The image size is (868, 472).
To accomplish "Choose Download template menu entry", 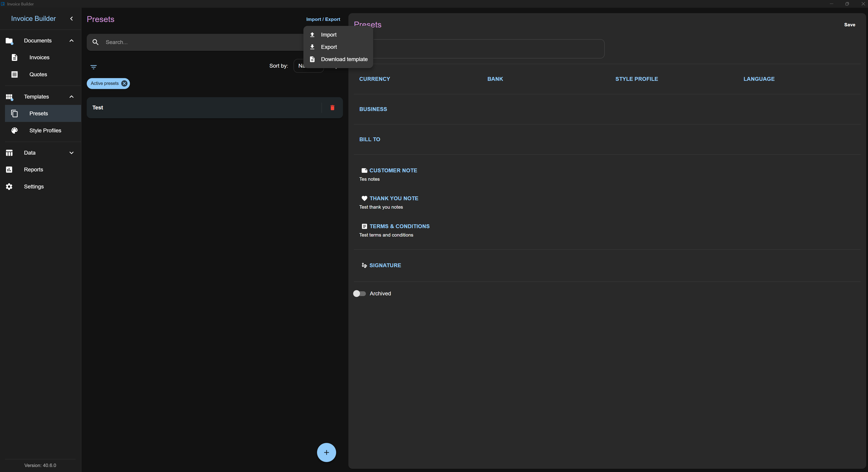I will coord(338,59).
